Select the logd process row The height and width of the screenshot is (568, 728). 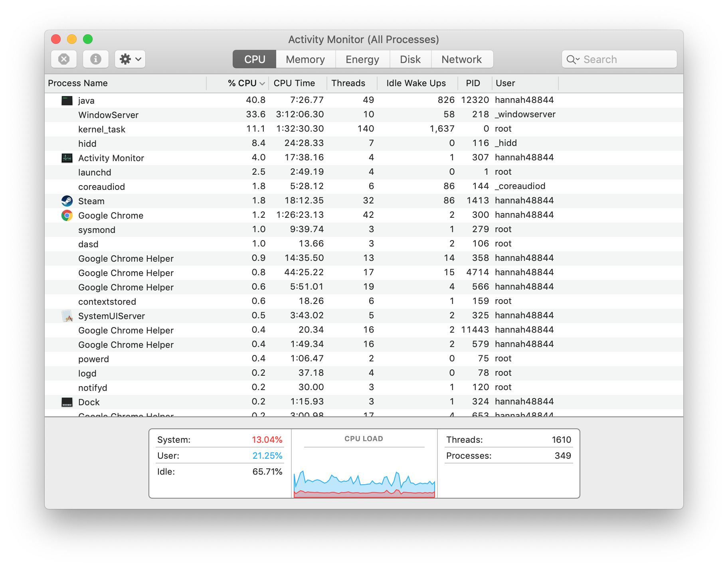364,373
